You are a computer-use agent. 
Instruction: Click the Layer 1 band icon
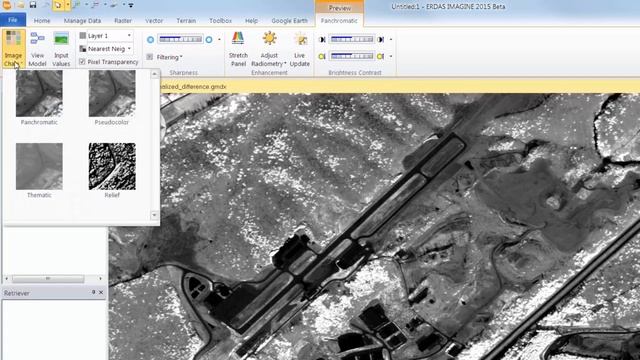pos(83,36)
